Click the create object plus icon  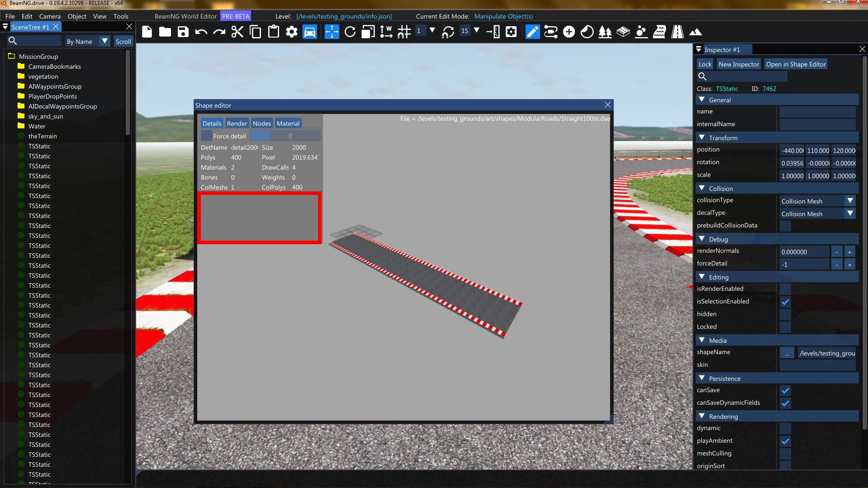pos(569,32)
